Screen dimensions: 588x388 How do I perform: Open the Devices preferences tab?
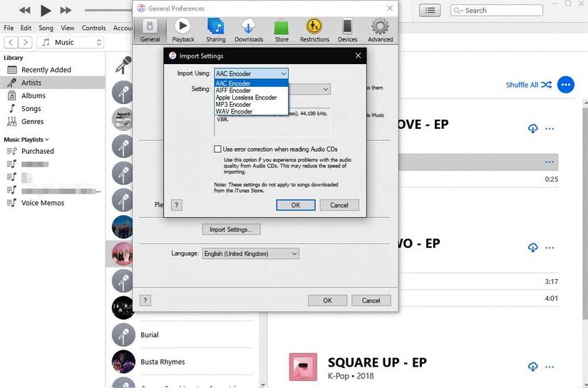tap(347, 31)
